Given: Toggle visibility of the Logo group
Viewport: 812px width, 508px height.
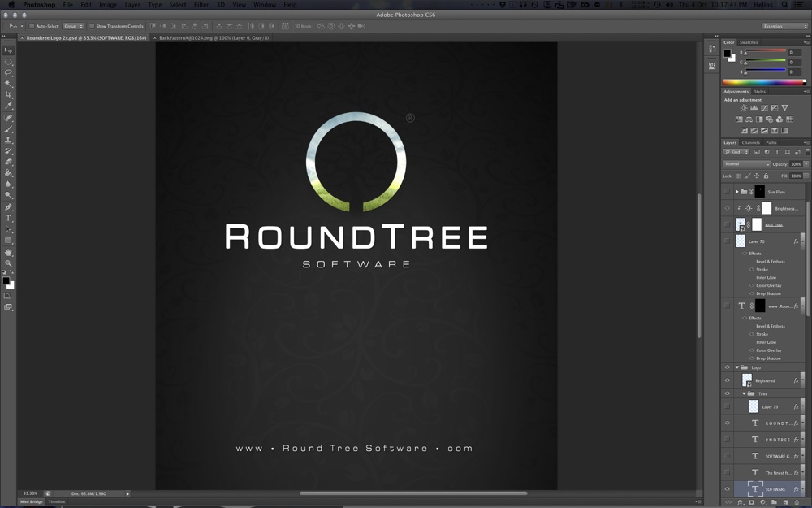Looking at the screenshot, I should tap(727, 367).
